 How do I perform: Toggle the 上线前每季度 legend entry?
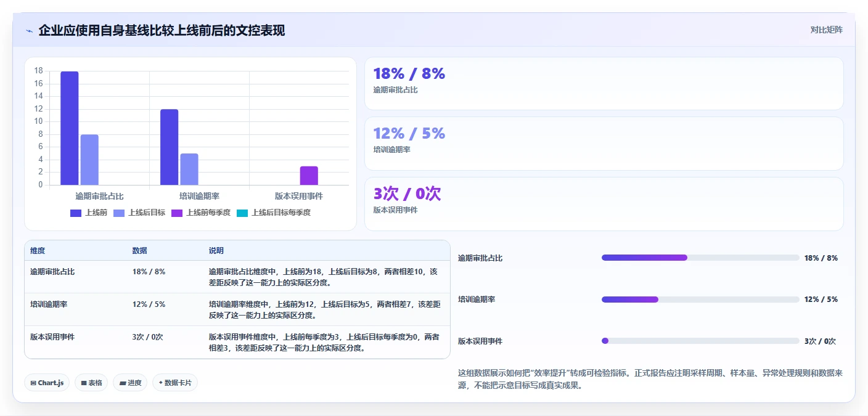(x=200, y=213)
